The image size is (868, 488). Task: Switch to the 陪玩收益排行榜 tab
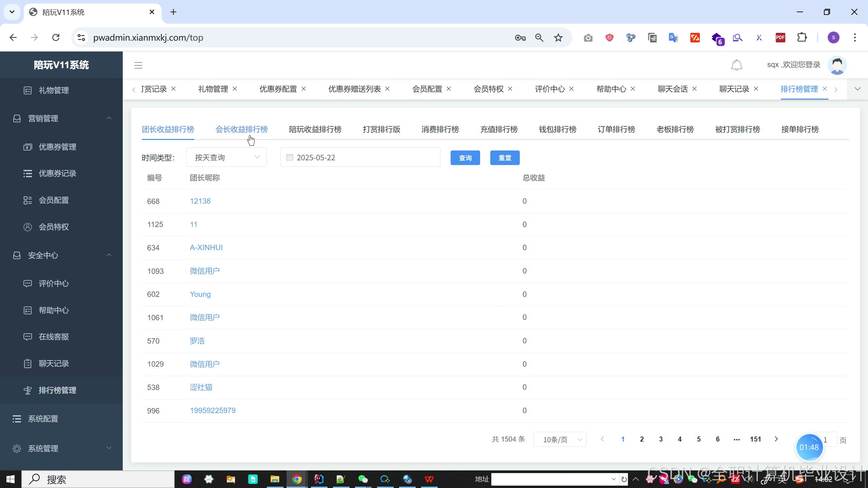tap(315, 129)
